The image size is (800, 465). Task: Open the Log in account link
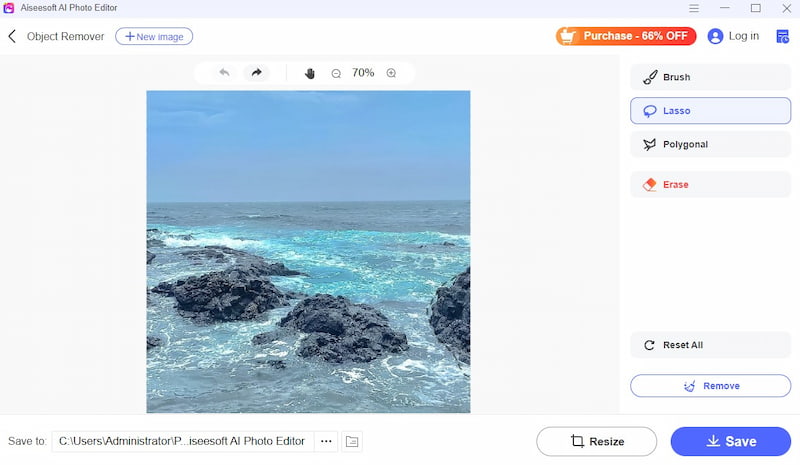[x=733, y=36]
